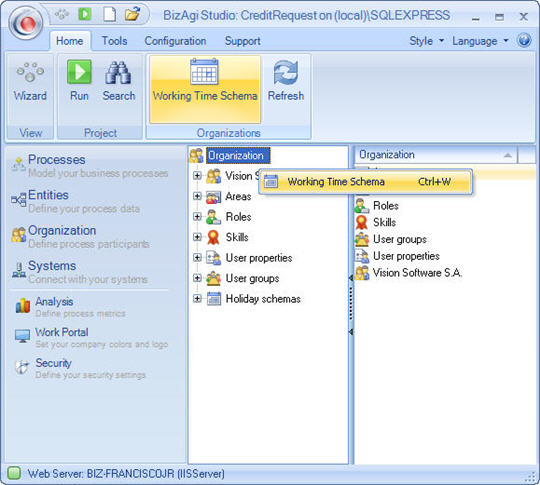Click the Working Time Schema ribbon button
540x485 pixels.
205,89
